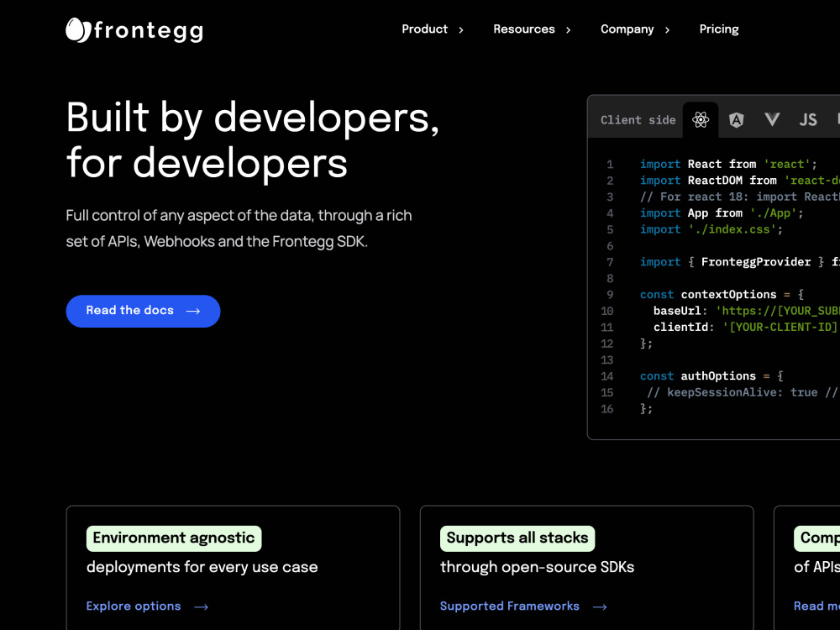Screen dimensions: 840x630
Task: Click the Environment agnostic badge
Action: (174, 538)
